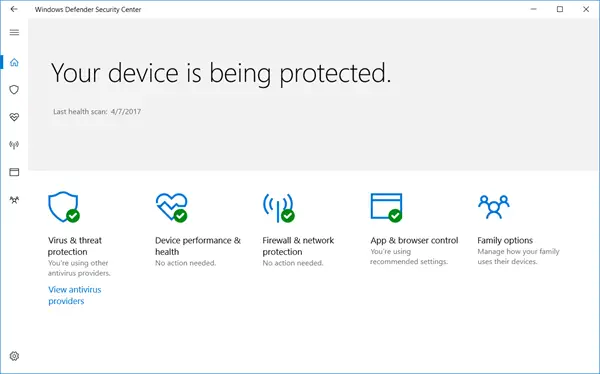Select the family people icon in sidebar
This screenshot has height=374, width=600.
point(14,199)
